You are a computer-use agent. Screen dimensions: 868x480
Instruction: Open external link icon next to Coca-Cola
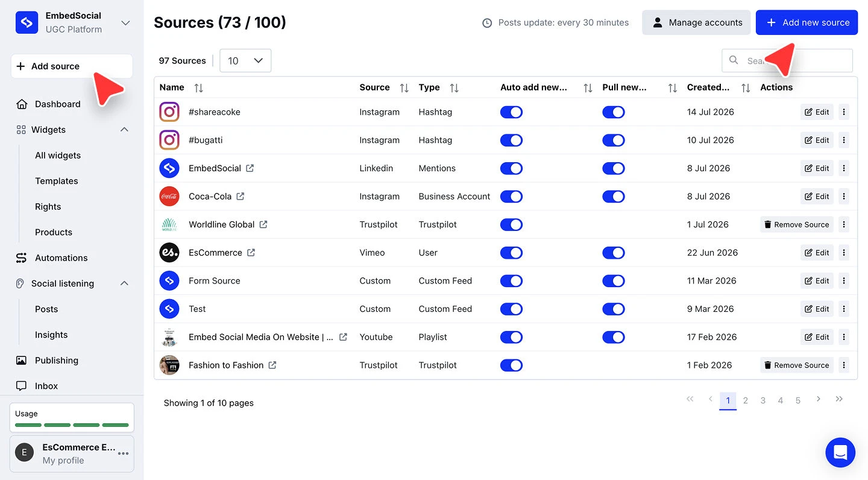point(241,196)
